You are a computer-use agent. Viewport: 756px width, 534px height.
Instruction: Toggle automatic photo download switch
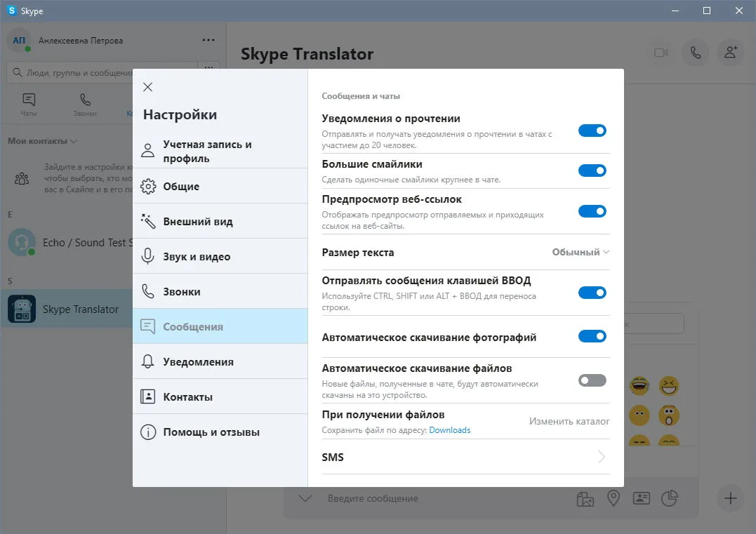point(592,336)
